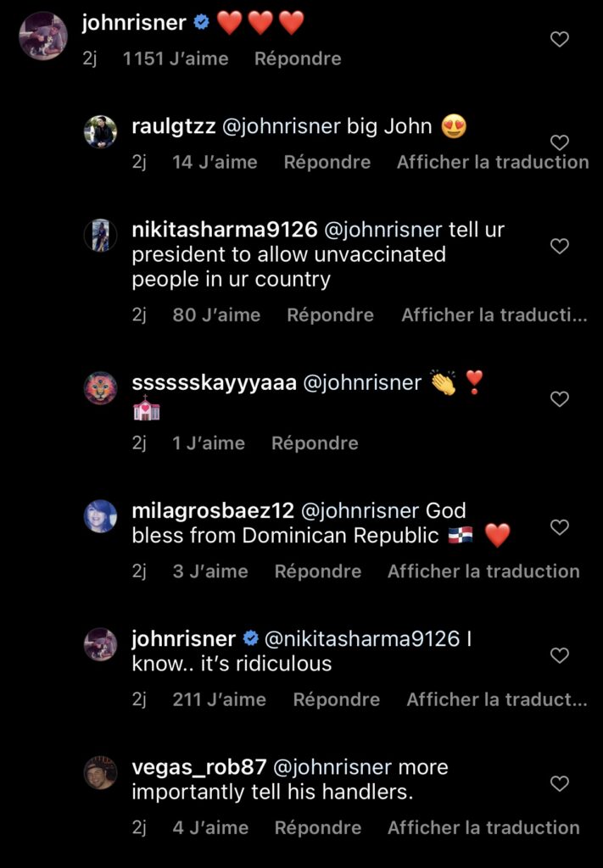603x868 pixels.
Task: Reply to nikitasharma9126's comment
Action: pos(330,314)
